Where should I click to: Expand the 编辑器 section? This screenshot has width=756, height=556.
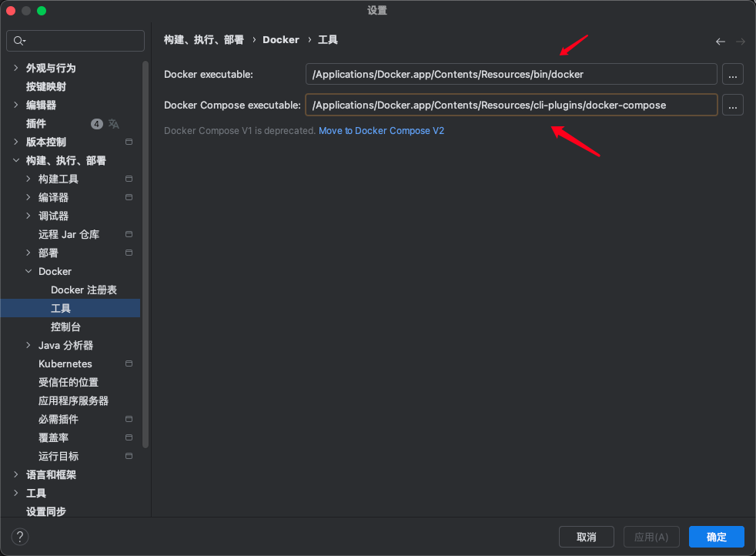16,105
